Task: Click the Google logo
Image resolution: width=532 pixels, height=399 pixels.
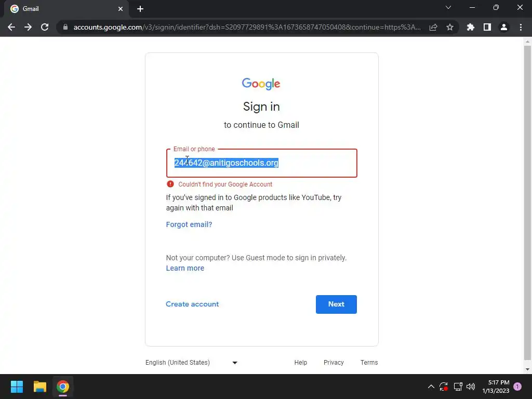Action: tap(261, 84)
